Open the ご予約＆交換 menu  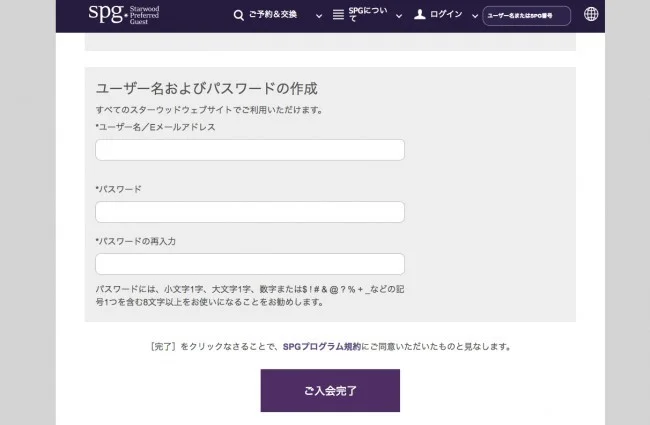click(273, 15)
